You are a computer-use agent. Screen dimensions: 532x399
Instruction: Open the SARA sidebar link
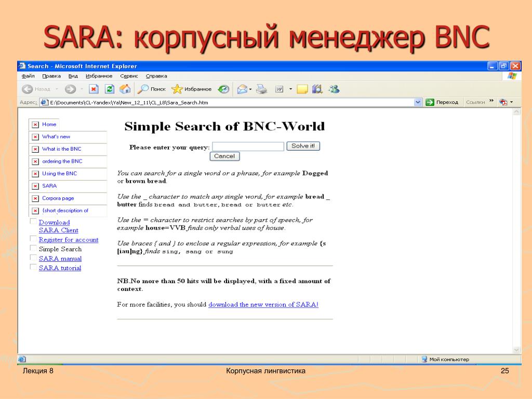tap(49, 185)
